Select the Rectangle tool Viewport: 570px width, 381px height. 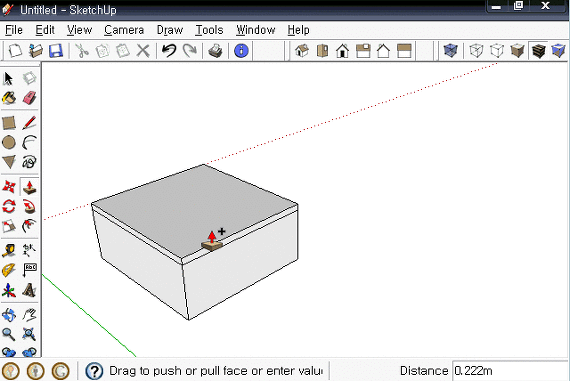click(9, 123)
